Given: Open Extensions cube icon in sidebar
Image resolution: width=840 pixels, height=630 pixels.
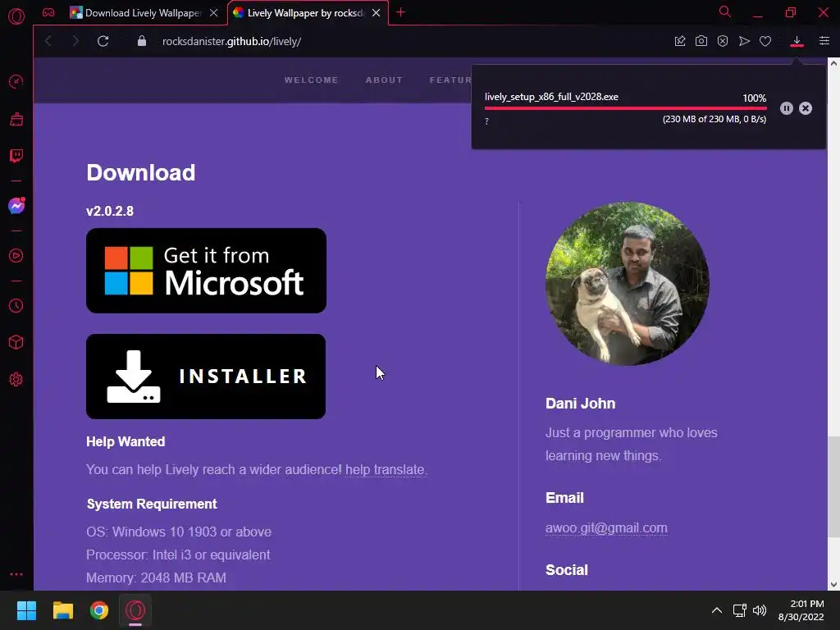Looking at the screenshot, I should [16, 342].
